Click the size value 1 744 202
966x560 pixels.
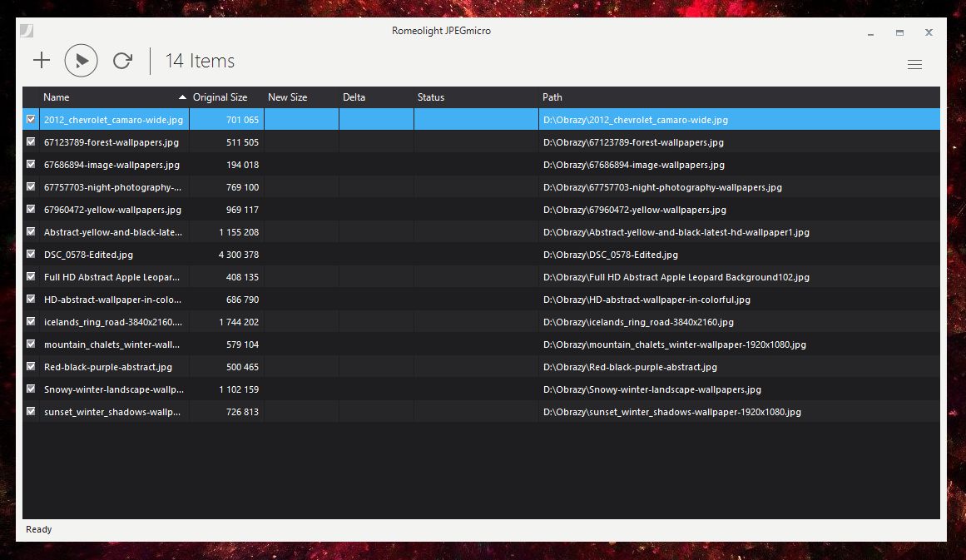tap(239, 321)
